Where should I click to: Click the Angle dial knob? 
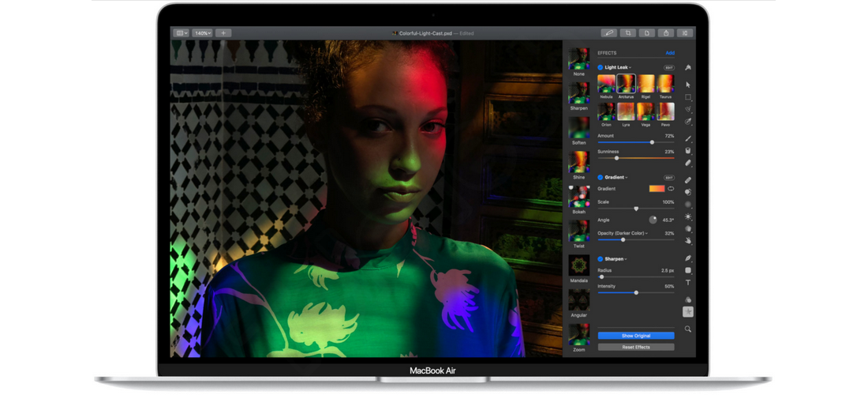653,220
